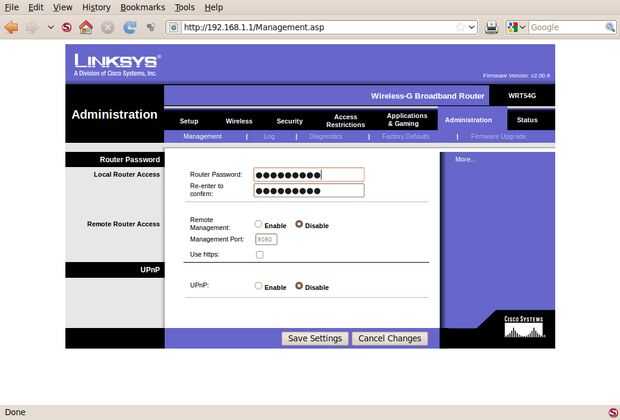Open the Tools menu
620x420 pixels.
coord(185,7)
